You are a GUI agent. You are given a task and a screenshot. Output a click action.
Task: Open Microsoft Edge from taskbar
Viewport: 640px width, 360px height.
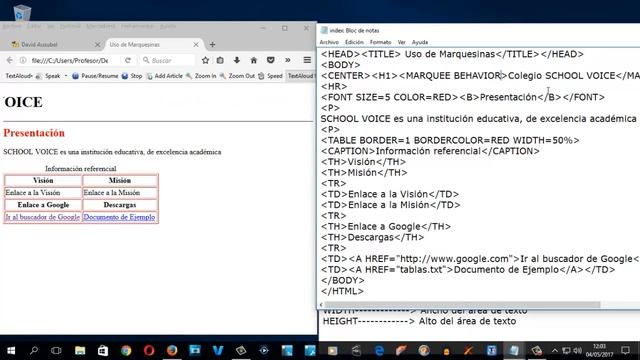click(x=379, y=350)
